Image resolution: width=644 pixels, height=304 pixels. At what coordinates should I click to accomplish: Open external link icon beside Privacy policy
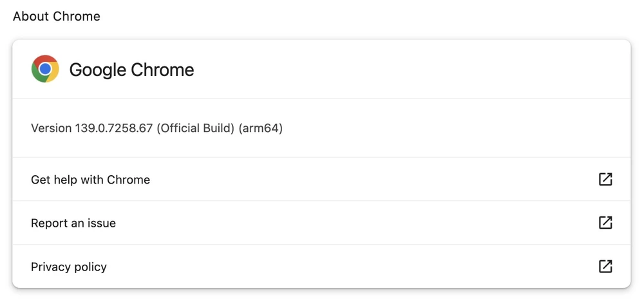pos(605,266)
